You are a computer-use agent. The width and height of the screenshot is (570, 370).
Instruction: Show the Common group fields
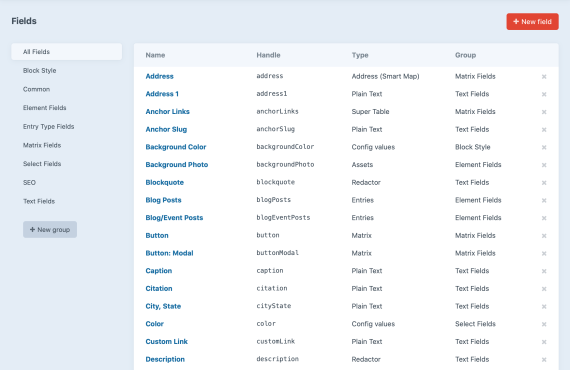(x=36, y=89)
